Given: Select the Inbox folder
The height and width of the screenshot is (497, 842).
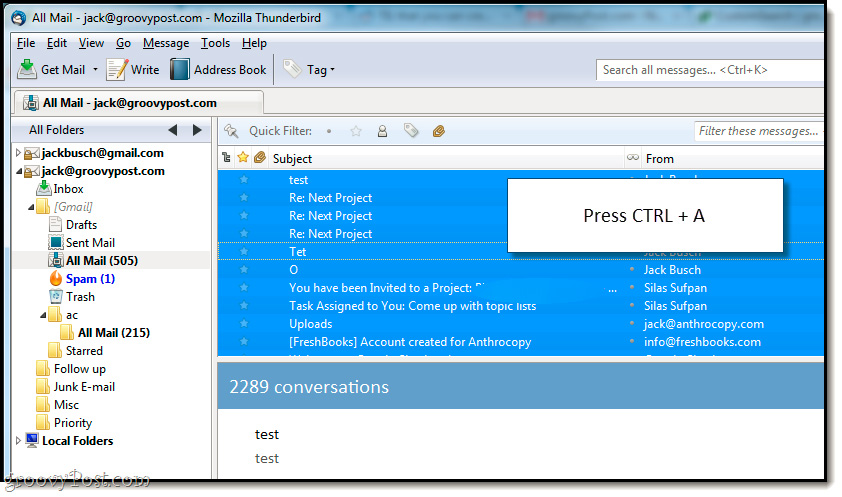Looking at the screenshot, I should point(68,189).
